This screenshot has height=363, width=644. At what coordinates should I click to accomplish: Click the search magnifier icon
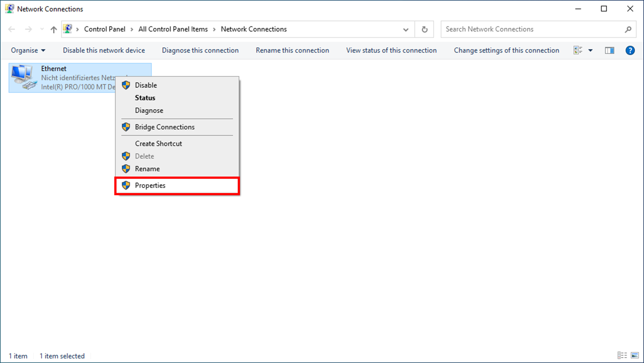[628, 29]
